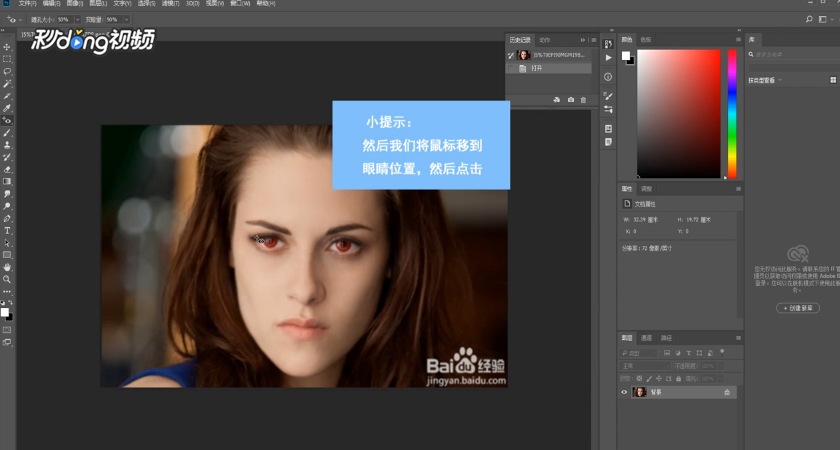Open the darken amount 50% dropdown
Screen dimensions: 840x450
[x=126, y=19]
